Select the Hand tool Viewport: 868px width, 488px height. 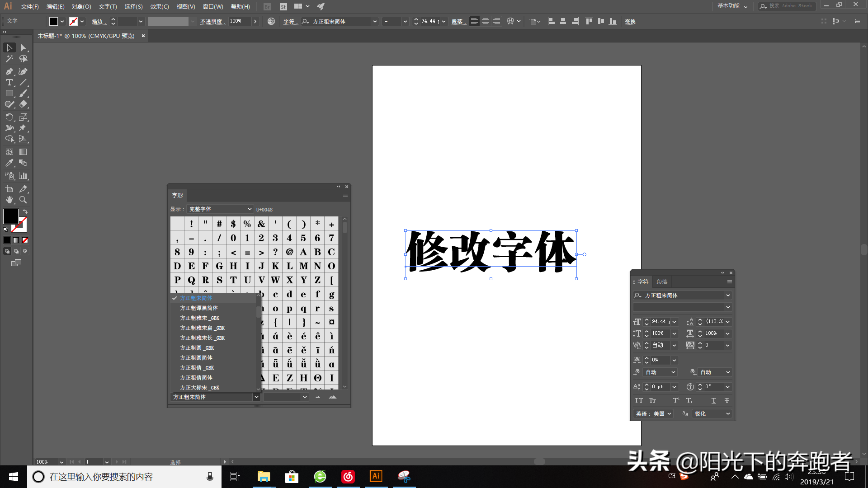tap(9, 200)
